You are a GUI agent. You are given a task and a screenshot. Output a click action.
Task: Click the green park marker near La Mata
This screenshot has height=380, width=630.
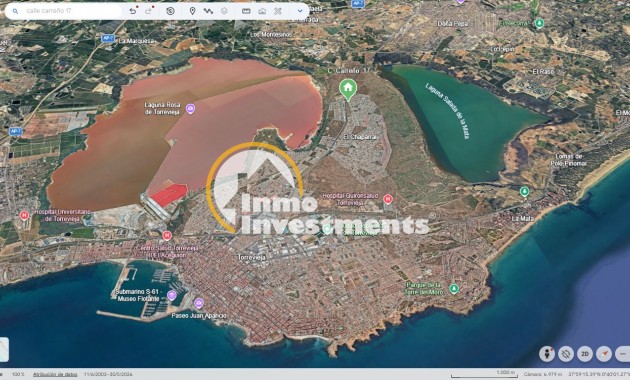524,192
